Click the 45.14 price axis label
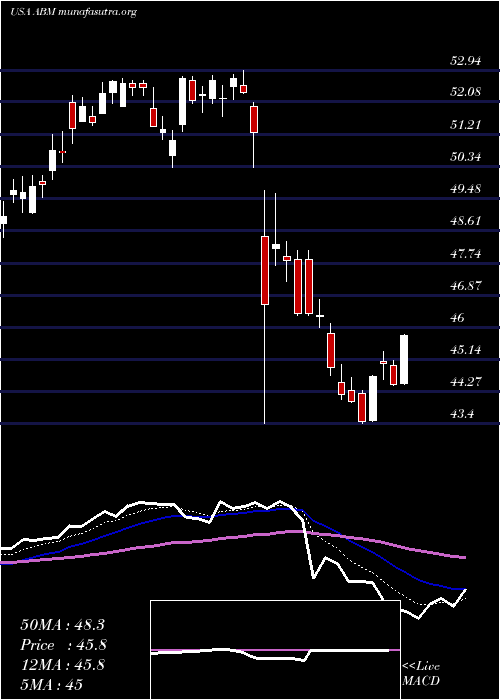Screen dimensions: 500x700 (466, 350)
